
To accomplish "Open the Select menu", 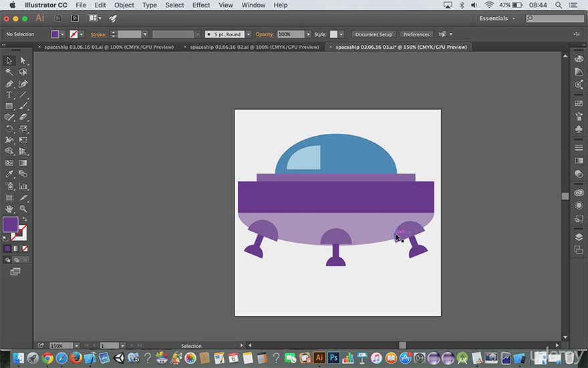I will (174, 5).
